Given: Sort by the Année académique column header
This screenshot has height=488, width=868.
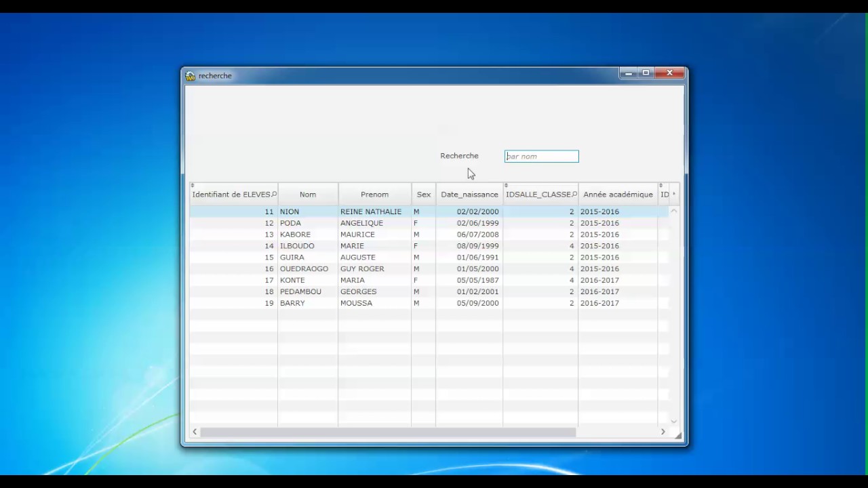Looking at the screenshot, I should pos(618,195).
